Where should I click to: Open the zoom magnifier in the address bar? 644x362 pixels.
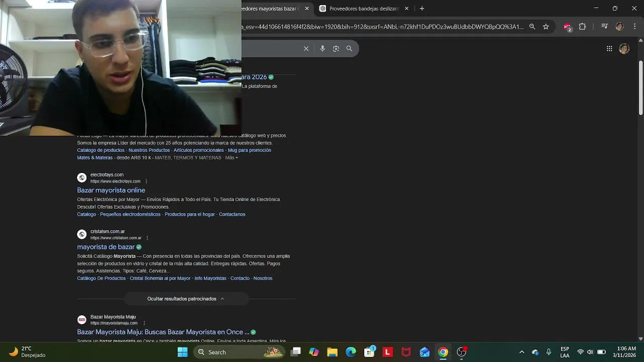(532, 27)
